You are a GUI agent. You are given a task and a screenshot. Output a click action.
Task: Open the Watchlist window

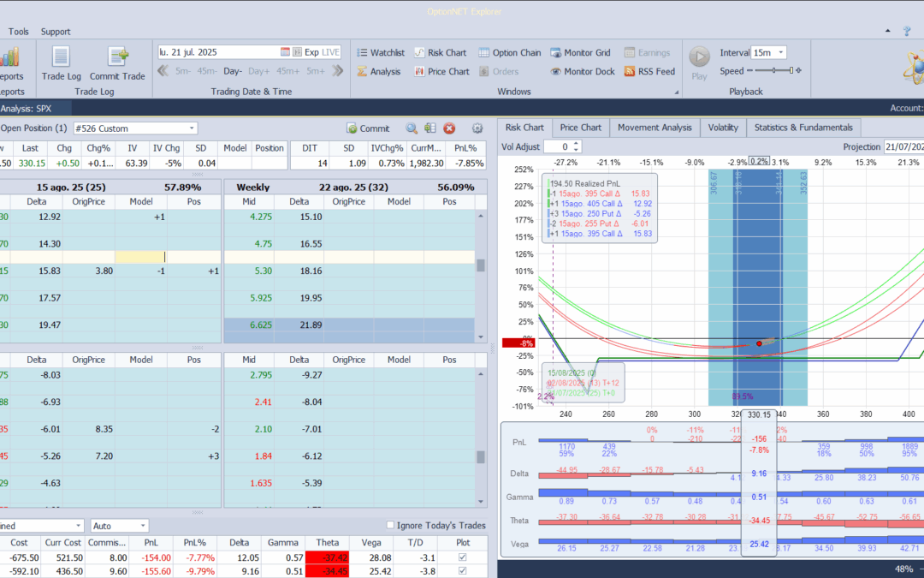click(381, 52)
